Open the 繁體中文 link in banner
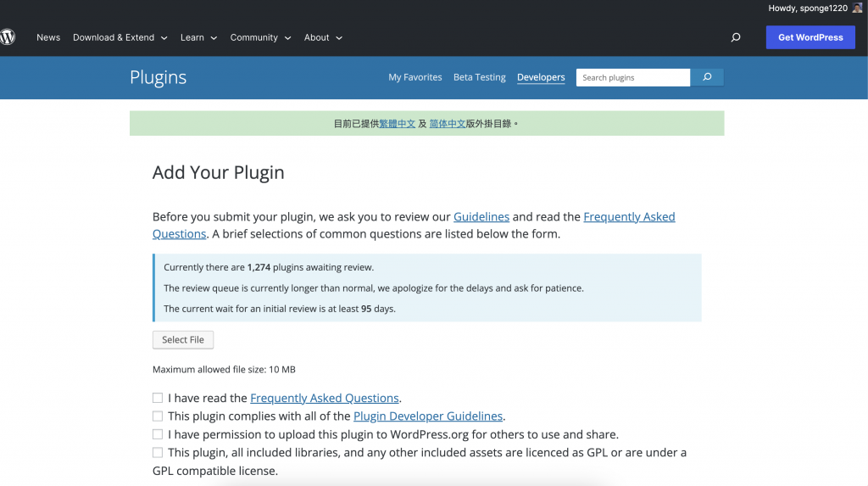 397,124
